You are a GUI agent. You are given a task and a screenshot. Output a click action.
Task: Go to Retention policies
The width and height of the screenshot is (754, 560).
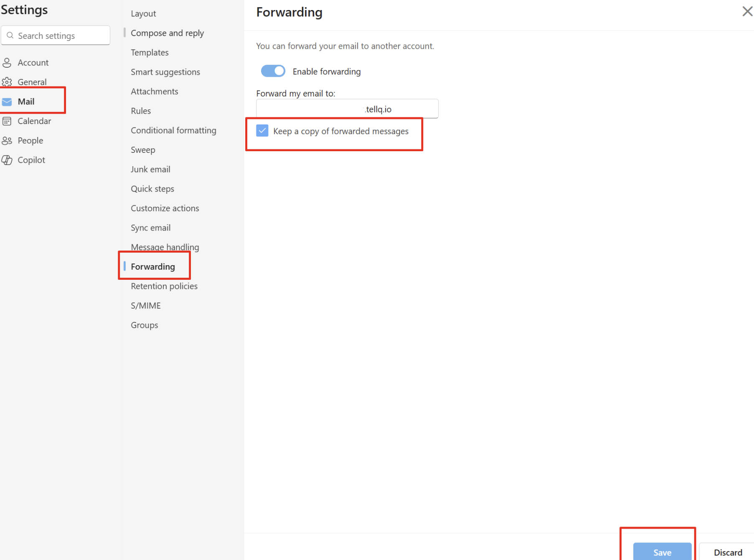tap(164, 286)
